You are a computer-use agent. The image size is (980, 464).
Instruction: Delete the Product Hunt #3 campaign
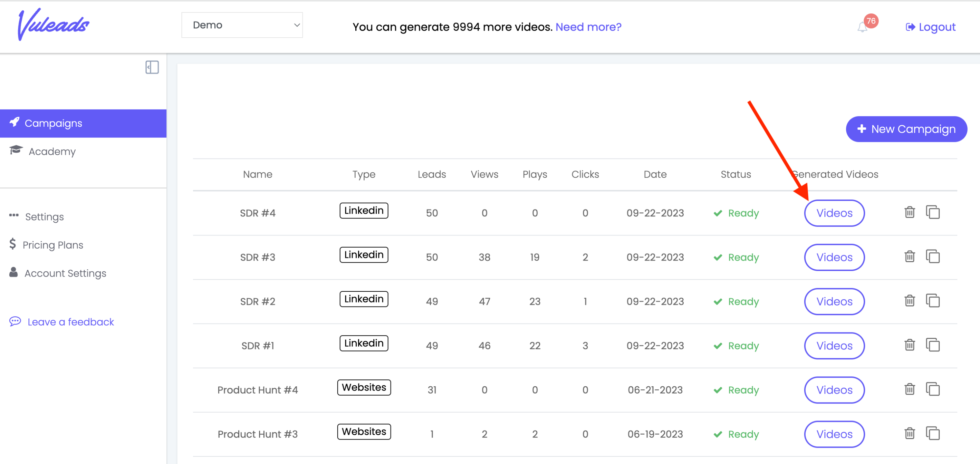(910, 433)
